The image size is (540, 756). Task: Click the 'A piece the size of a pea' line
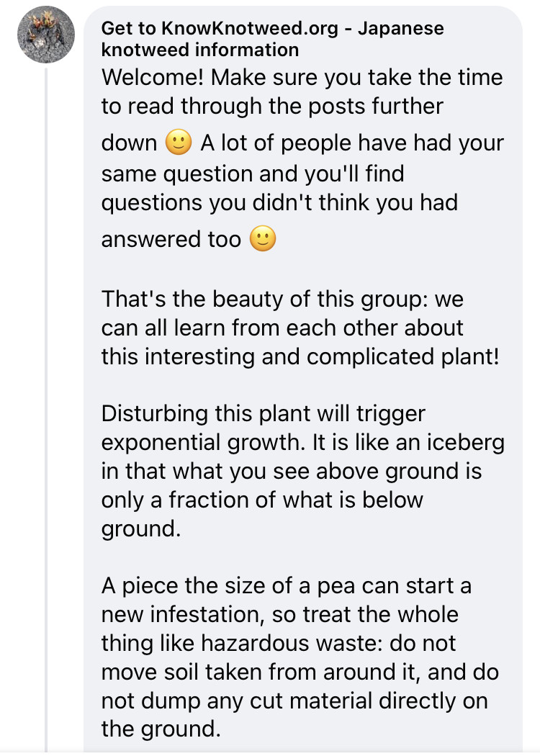(x=286, y=586)
